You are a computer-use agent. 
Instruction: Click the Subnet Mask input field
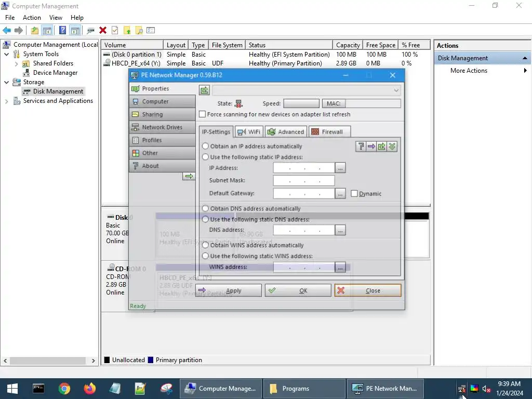304,180
